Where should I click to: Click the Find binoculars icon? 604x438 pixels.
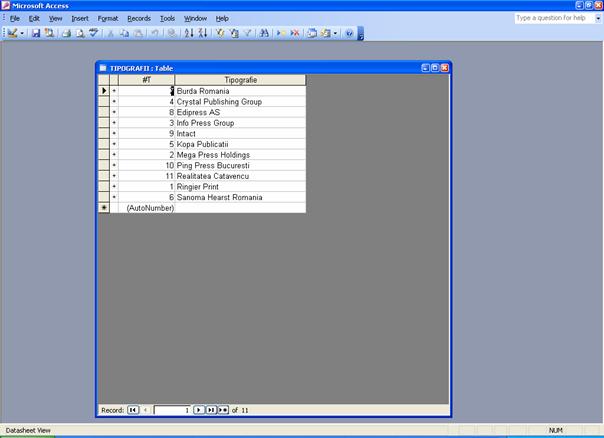264,33
